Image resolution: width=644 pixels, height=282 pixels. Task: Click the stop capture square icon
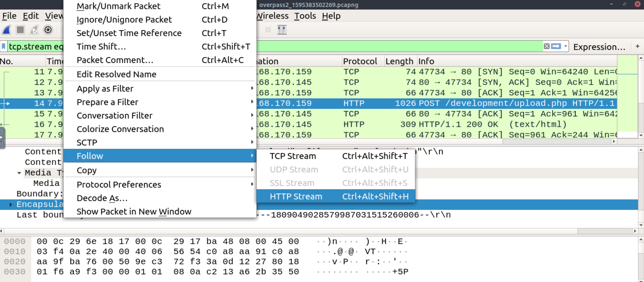20,30
